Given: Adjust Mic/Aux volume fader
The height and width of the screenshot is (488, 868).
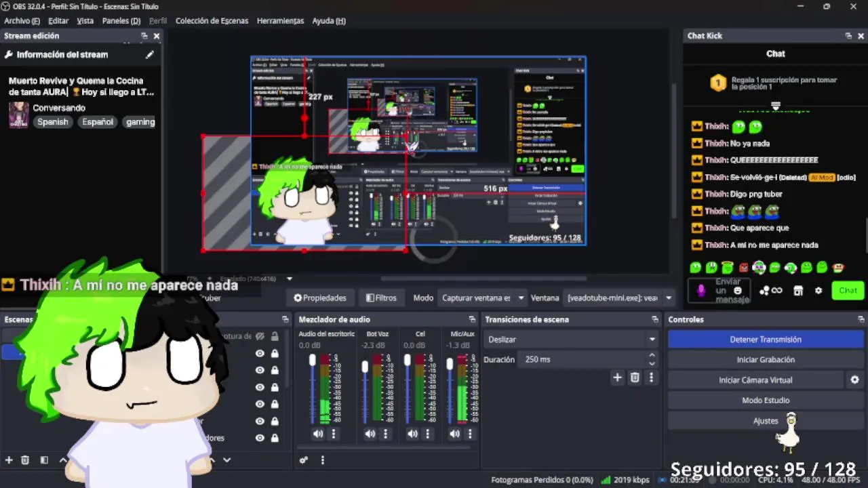Looking at the screenshot, I should [x=449, y=365].
